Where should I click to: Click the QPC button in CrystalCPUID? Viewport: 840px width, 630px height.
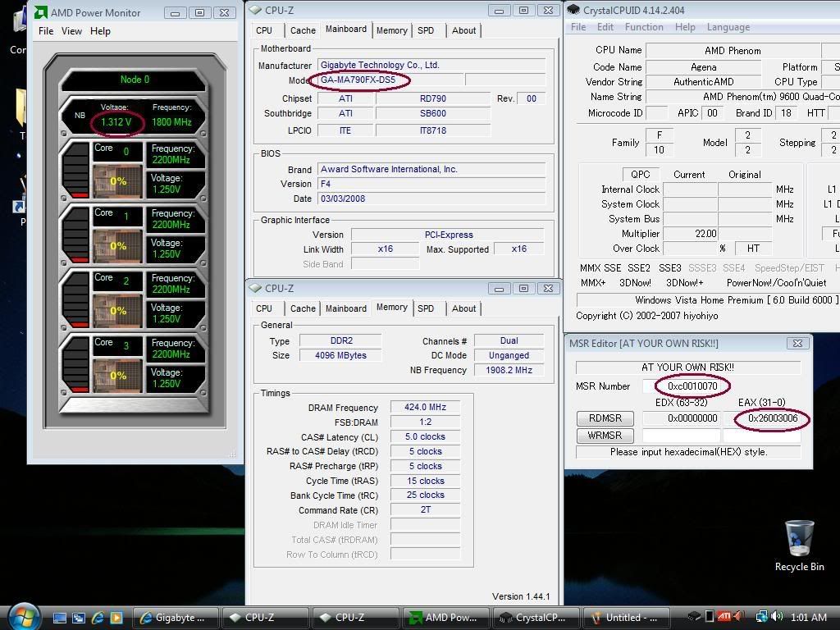[640, 174]
